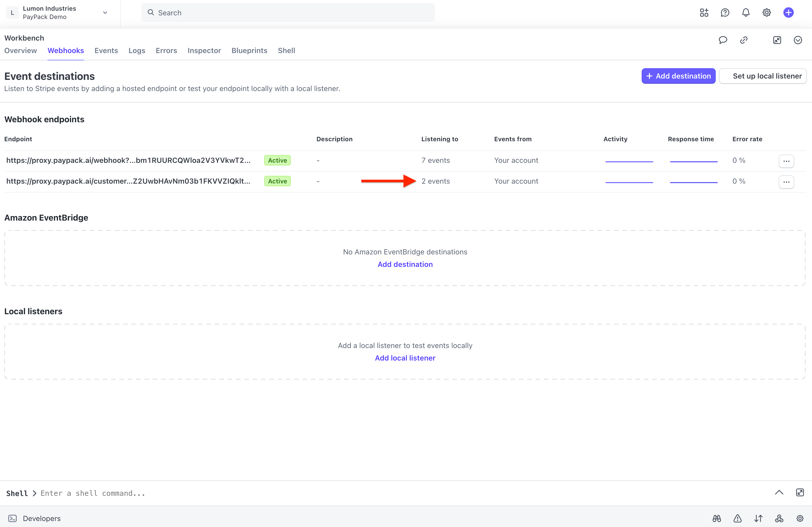Click the Add destination button
The image size is (812, 527).
pos(678,76)
